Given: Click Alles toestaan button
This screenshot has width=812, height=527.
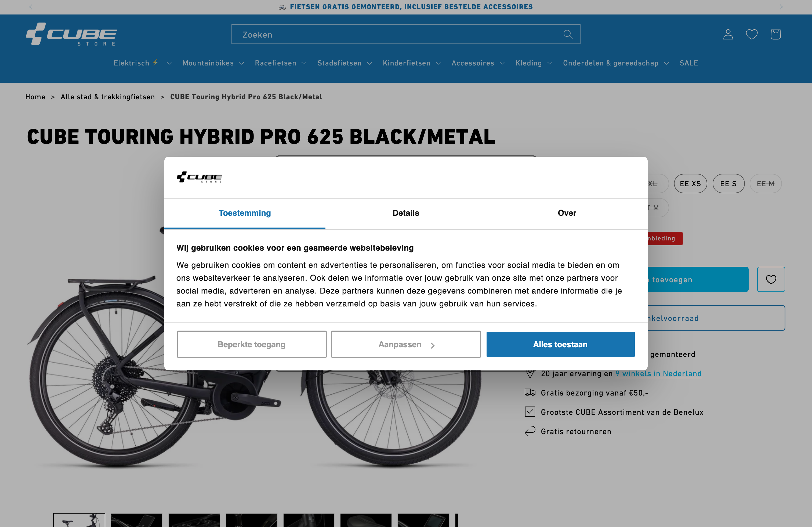Looking at the screenshot, I should tap(560, 344).
